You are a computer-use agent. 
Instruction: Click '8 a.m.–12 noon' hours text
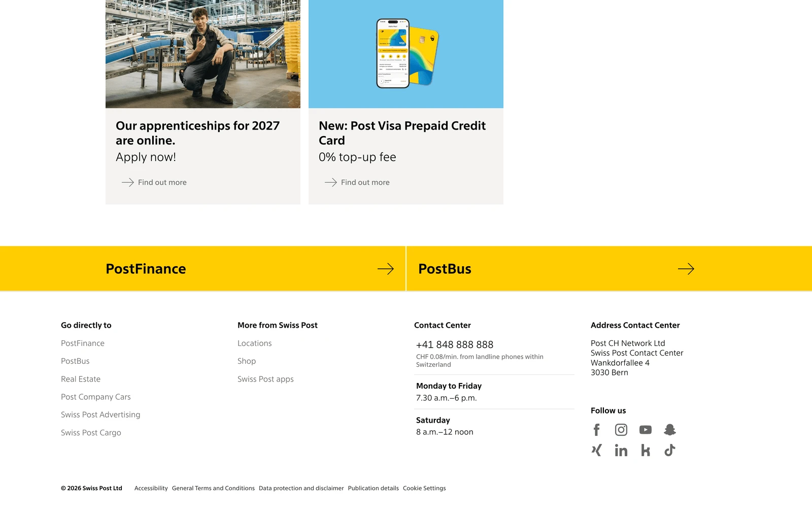point(445,432)
